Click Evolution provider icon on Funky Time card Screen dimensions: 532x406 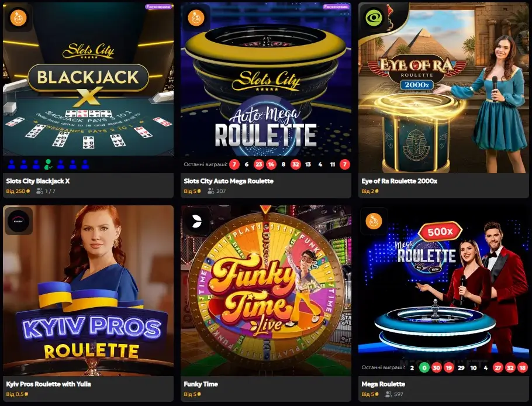point(196,221)
